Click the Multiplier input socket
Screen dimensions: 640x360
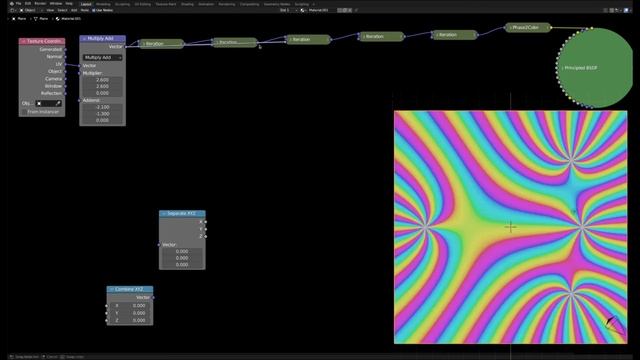point(80,73)
